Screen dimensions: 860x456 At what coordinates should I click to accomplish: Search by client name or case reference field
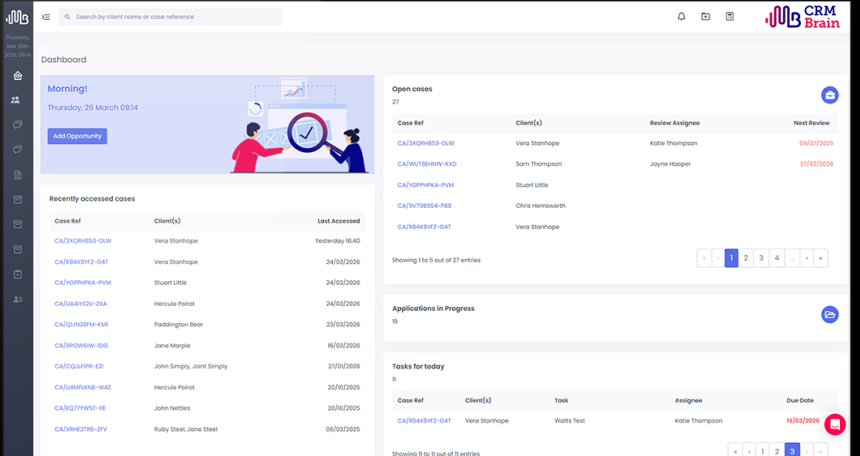(x=170, y=17)
